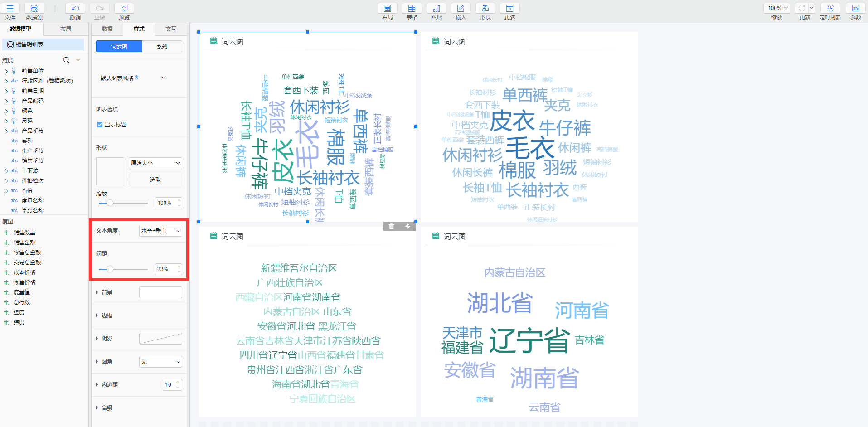Switch to the 系列 tab

[x=162, y=46]
